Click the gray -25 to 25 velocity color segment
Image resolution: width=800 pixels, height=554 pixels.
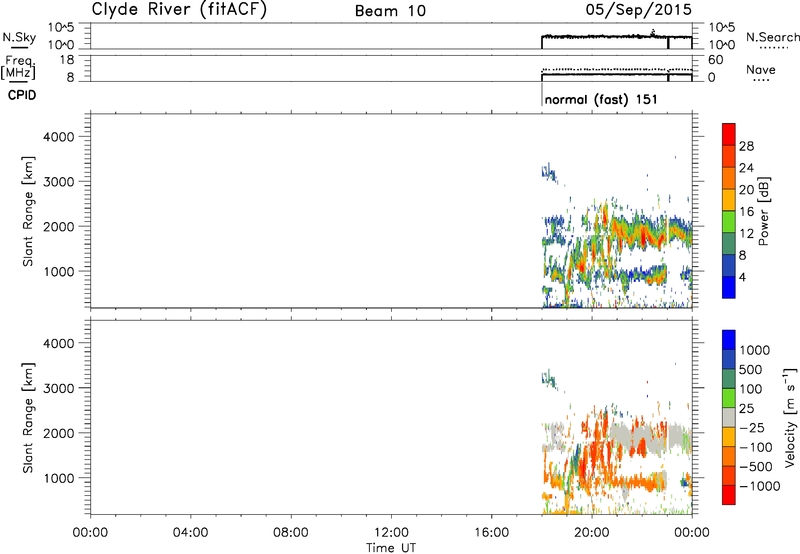coord(729,417)
